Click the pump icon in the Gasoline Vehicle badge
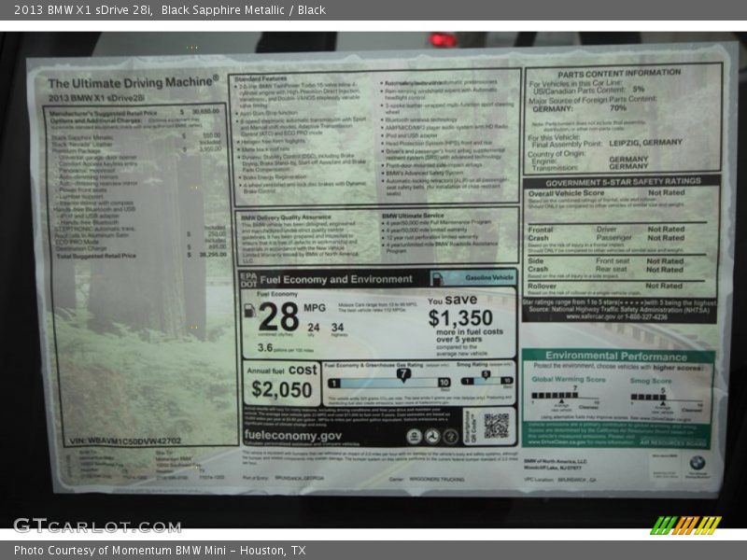 click(x=437, y=278)
